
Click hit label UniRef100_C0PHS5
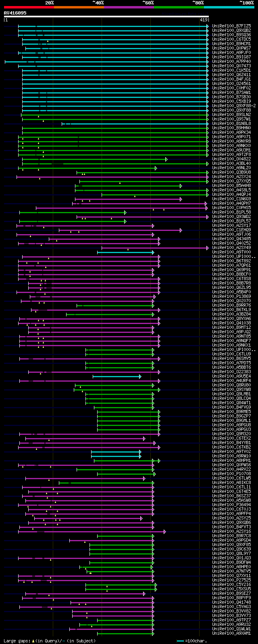click(x=231, y=208)
